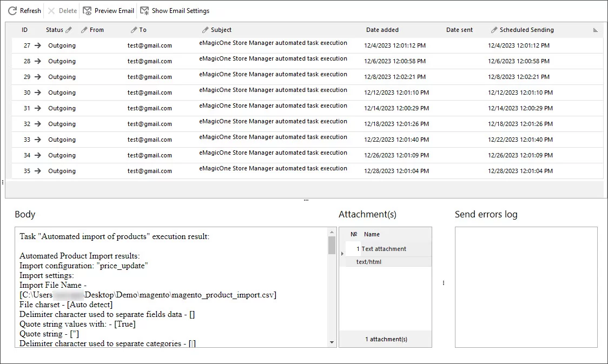The image size is (608, 364).
Task: Sort by Scheduled Sending column header
Action: click(x=526, y=30)
